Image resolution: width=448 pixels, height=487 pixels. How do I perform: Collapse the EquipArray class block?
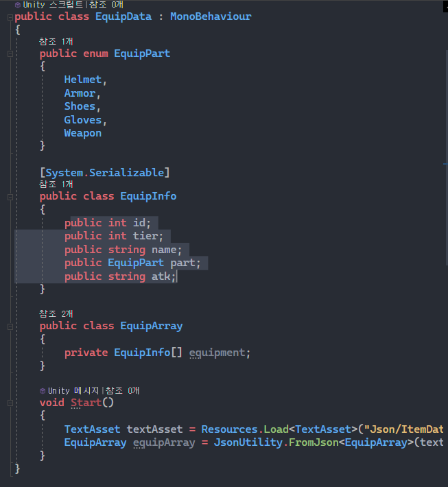click(x=10, y=326)
